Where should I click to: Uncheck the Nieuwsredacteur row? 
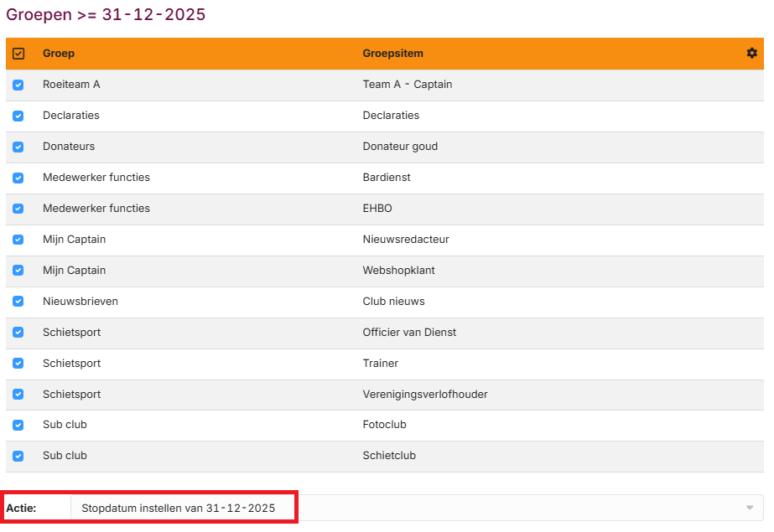(18, 240)
